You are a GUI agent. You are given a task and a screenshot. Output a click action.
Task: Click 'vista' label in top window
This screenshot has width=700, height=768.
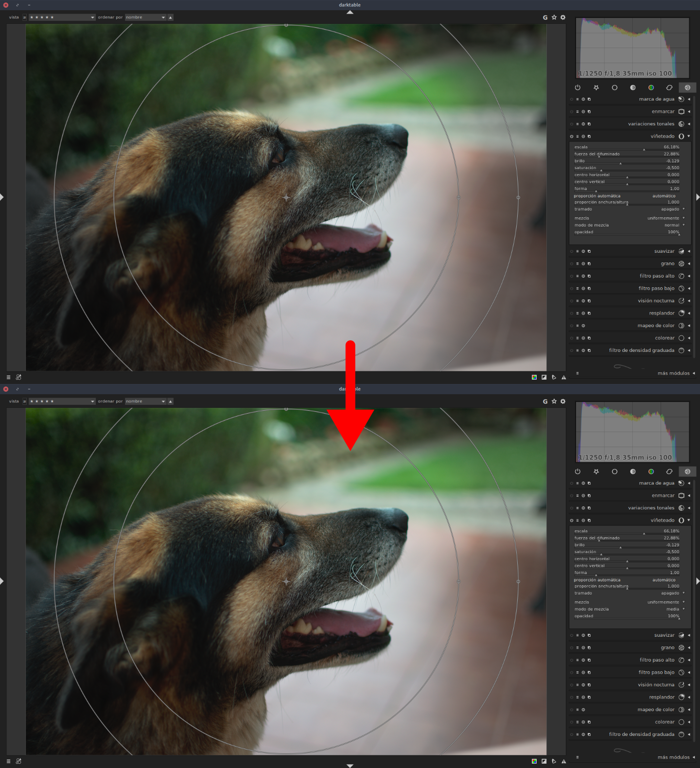tap(14, 17)
